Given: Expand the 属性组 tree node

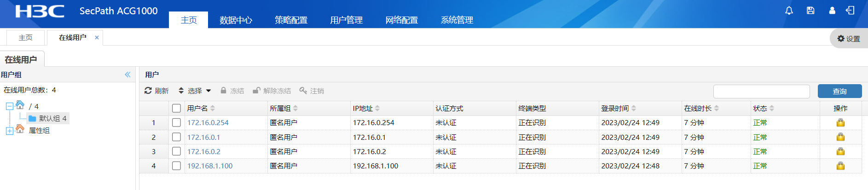Looking at the screenshot, I should click(x=9, y=131).
